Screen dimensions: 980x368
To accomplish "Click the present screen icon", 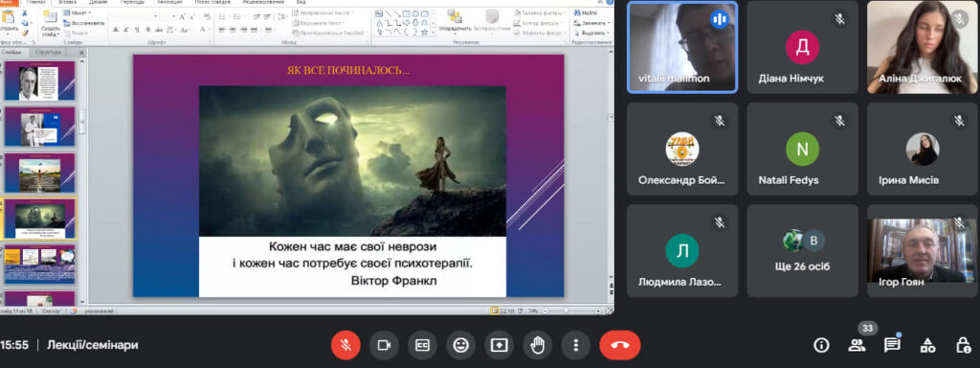I will 499,345.
